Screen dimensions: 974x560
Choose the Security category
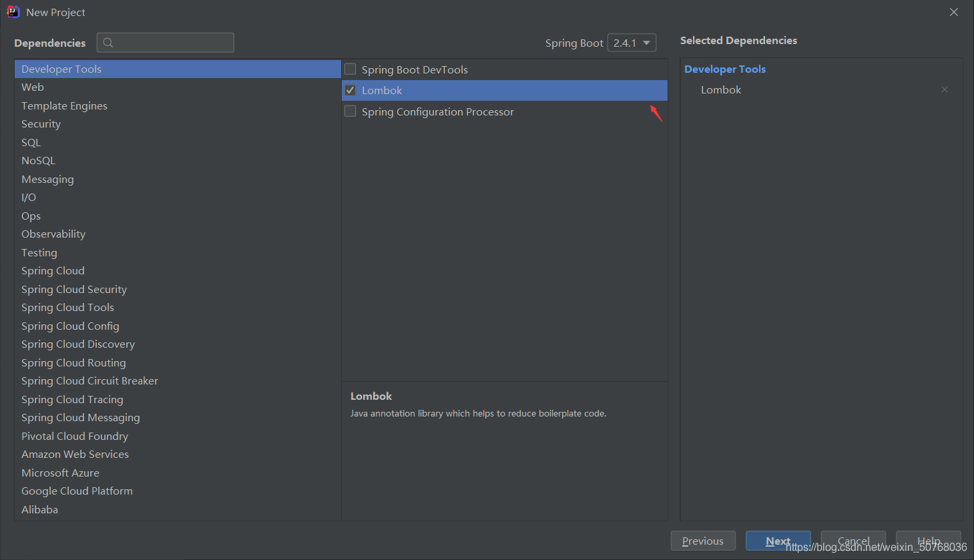coord(178,124)
